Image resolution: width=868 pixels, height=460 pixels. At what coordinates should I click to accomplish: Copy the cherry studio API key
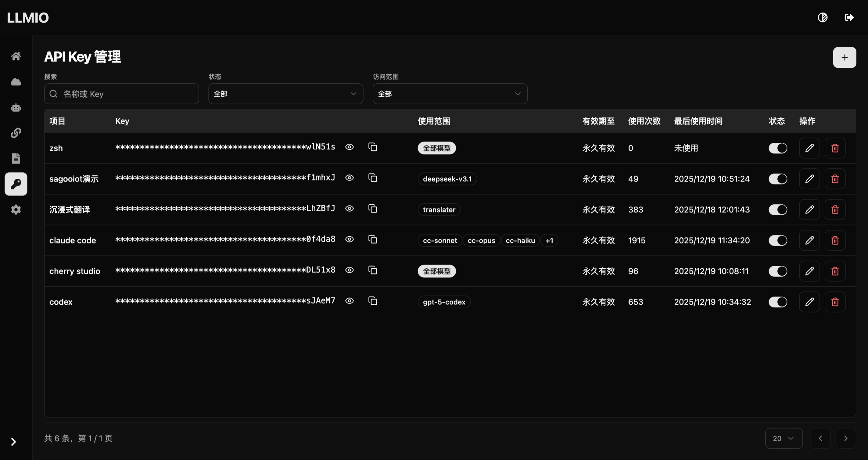point(372,270)
